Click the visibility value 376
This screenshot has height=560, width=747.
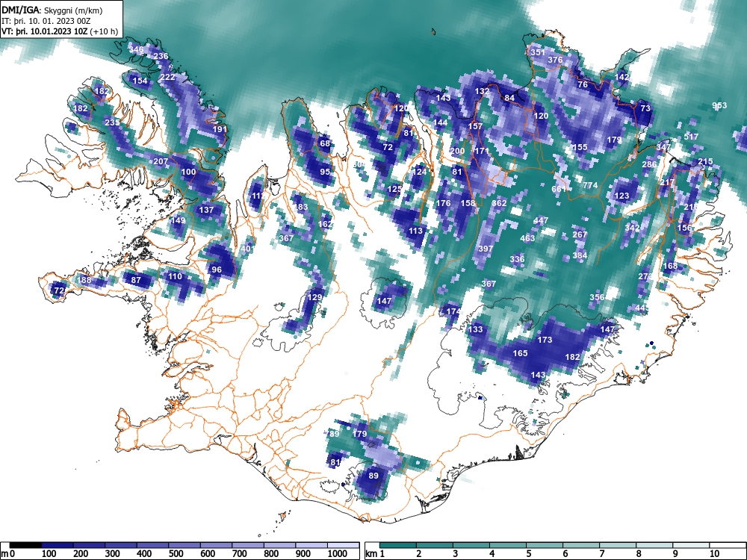555,60
